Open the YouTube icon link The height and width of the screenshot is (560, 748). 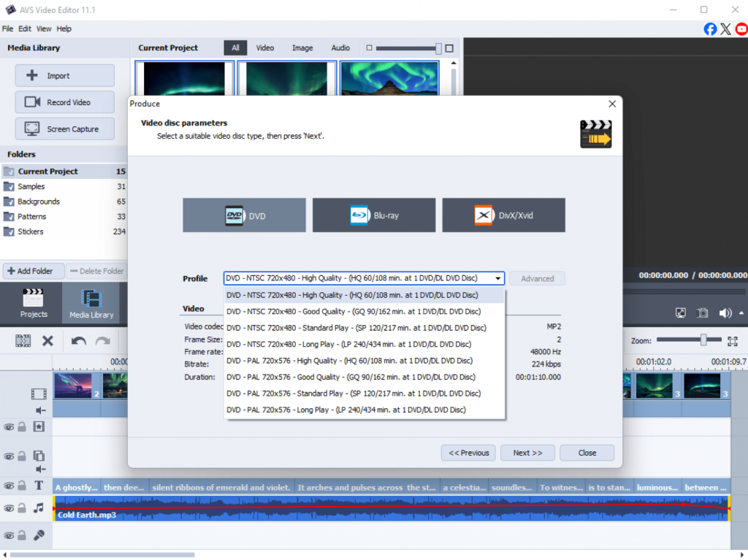(x=742, y=29)
